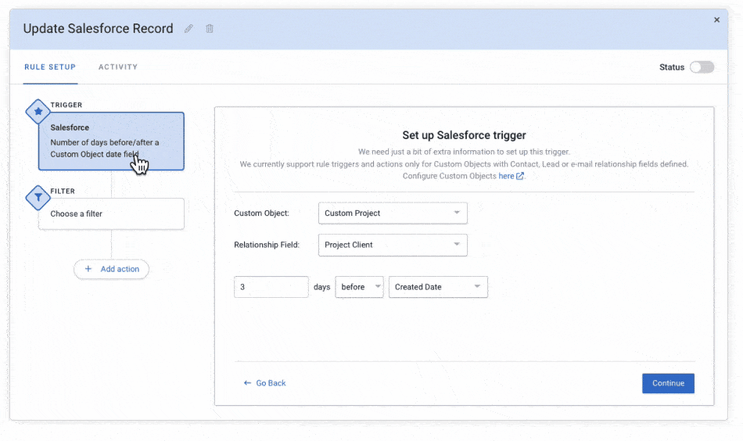Open the before/after dropdown

pyautogui.click(x=359, y=287)
